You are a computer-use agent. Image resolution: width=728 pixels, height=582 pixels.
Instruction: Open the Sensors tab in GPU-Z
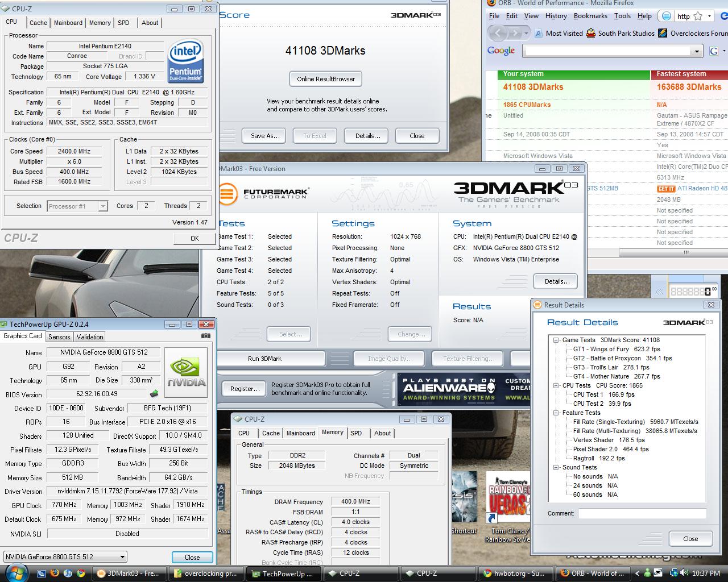click(59, 336)
